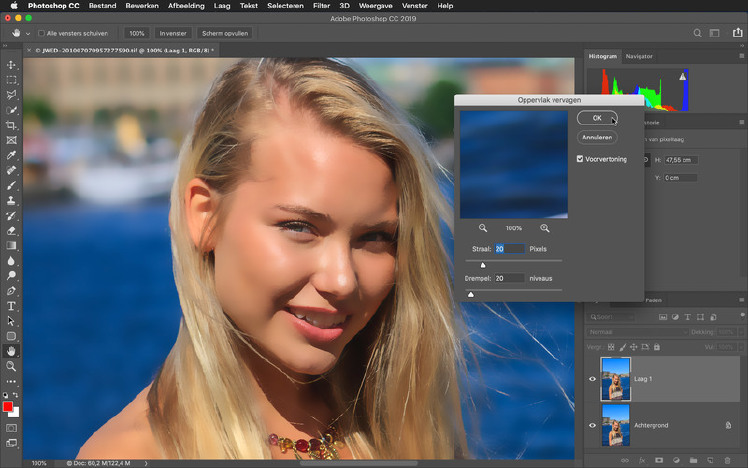748x468 pixels.
Task: Click the share icon in options bar
Action: click(738, 32)
